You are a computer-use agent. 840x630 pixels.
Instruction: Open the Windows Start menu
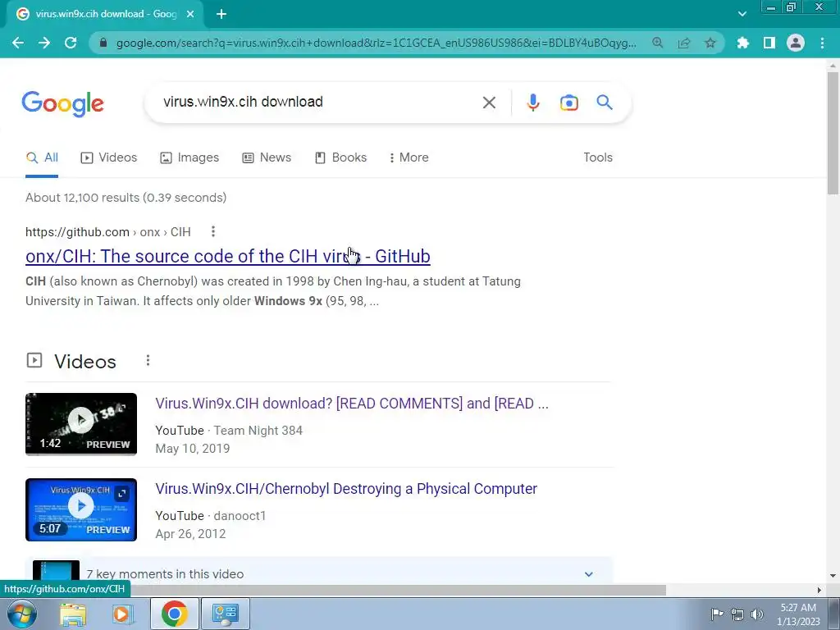tap(21, 614)
